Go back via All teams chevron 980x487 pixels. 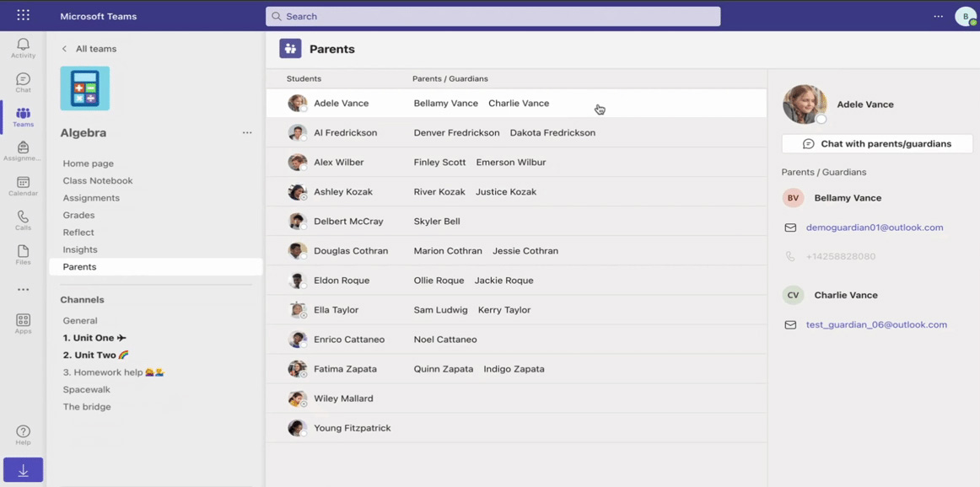(x=64, y=49)
